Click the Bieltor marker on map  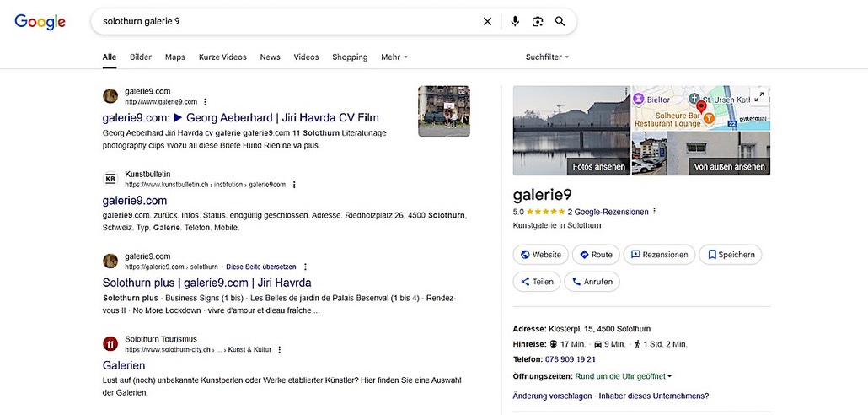[639, 100]
